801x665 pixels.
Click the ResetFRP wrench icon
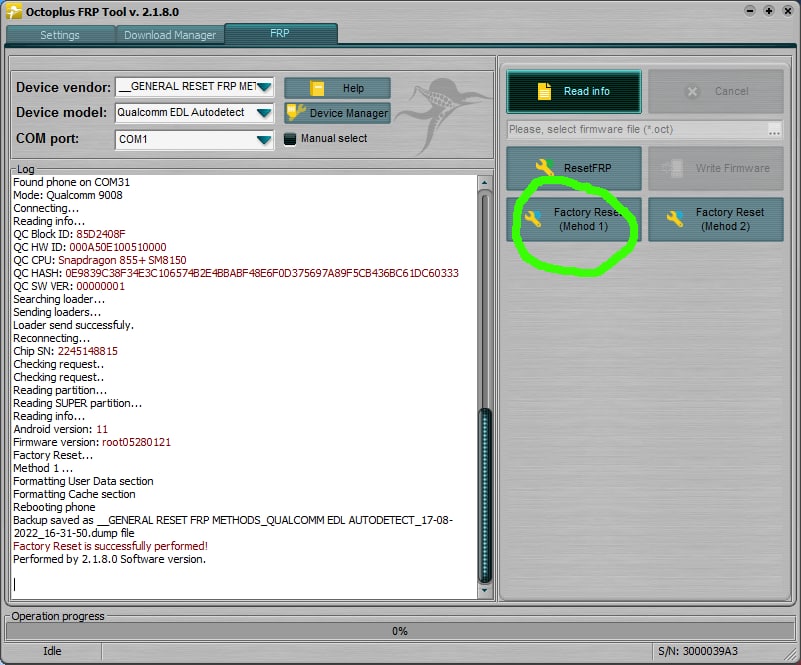tap(545, 168)
